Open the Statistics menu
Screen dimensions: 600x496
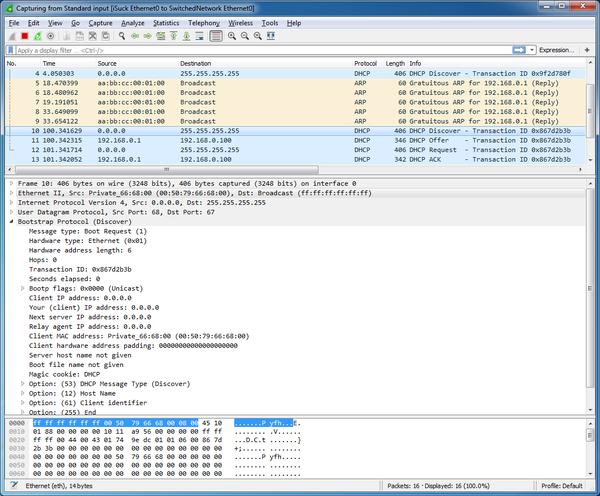click(x=166, y=22)
